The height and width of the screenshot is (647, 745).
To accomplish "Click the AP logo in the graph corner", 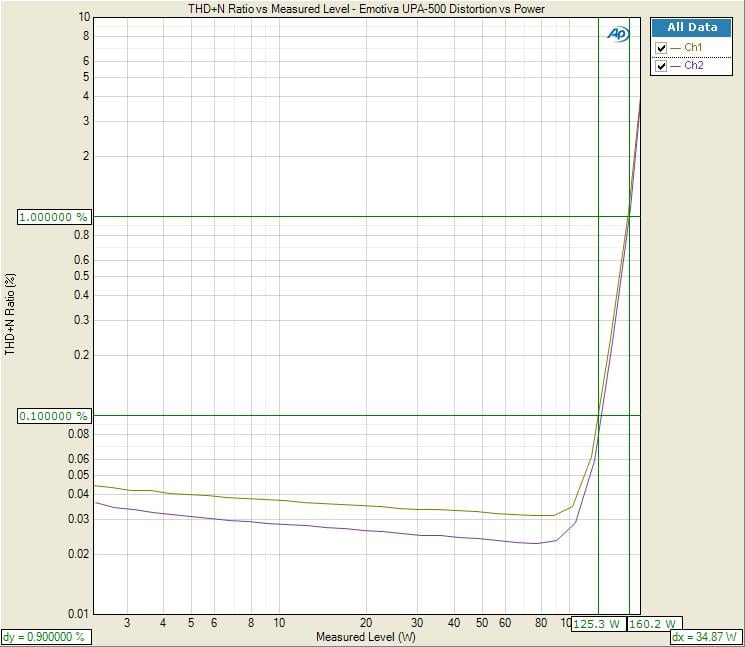I will coord(617,34).
